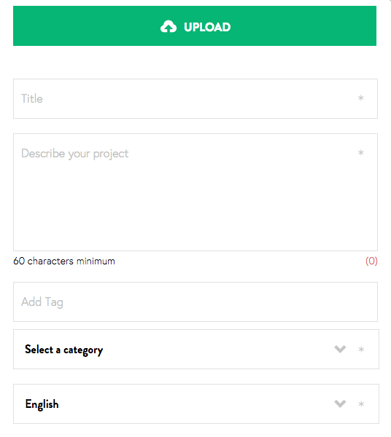Screen dimensions: 391x437
Task: Focus the Title input field
Action: coord(195,99)
